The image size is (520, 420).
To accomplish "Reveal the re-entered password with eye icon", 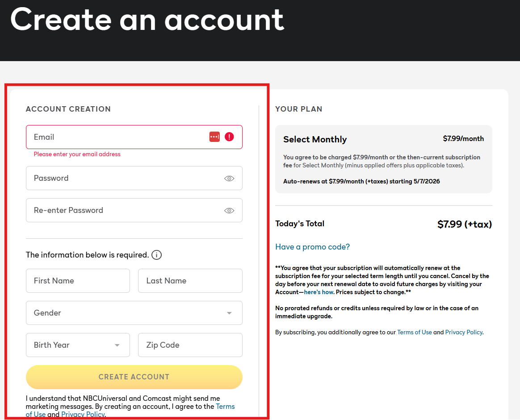I will point(229,211).
